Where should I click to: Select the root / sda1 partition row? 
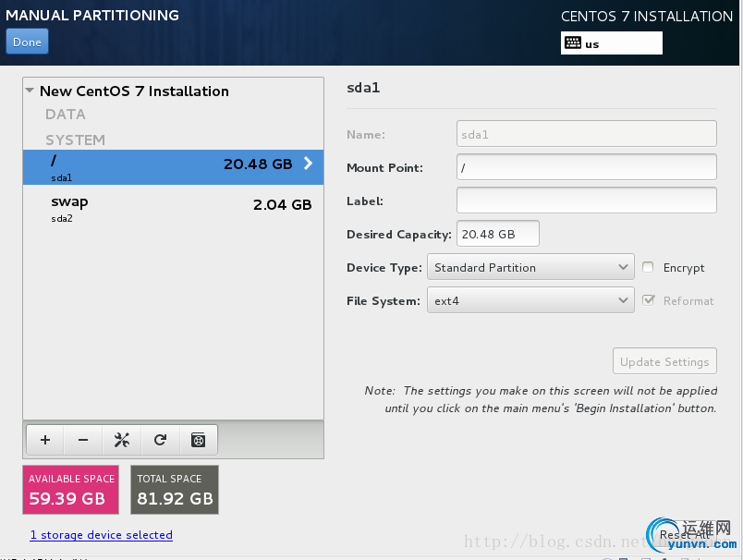[x=173, y=167]
